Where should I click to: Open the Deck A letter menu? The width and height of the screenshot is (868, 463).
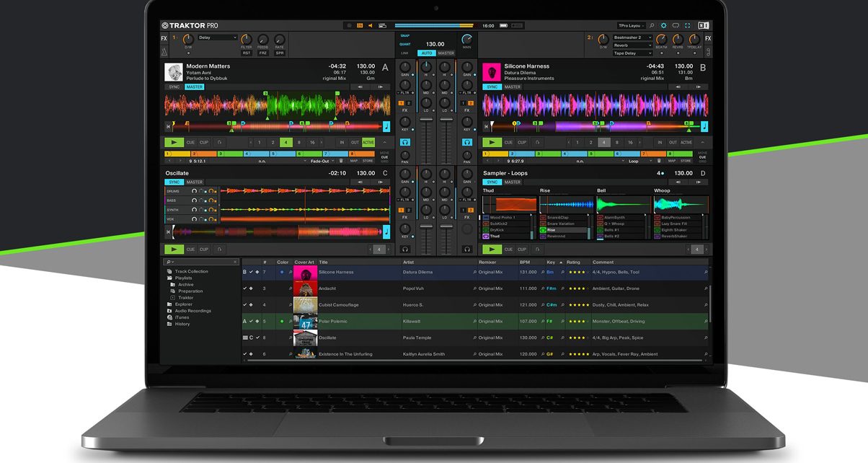tap(385, 68)
